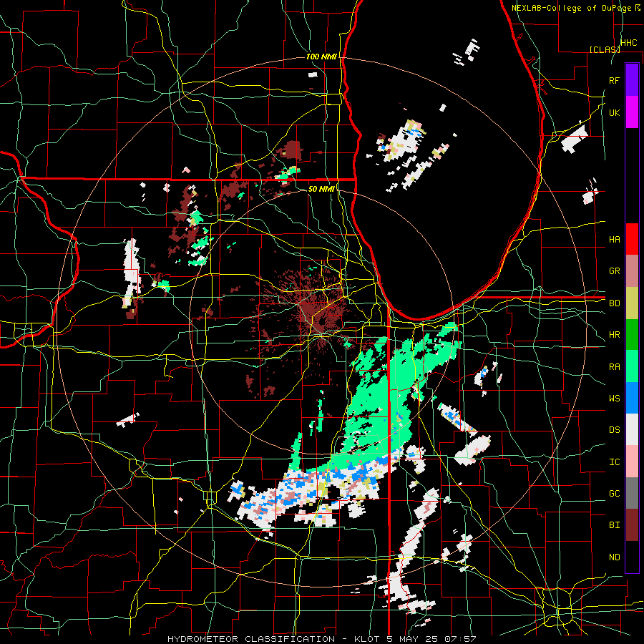Click the RA legend label text
This screenshot has height=644, width=644.
coord(614,367)
